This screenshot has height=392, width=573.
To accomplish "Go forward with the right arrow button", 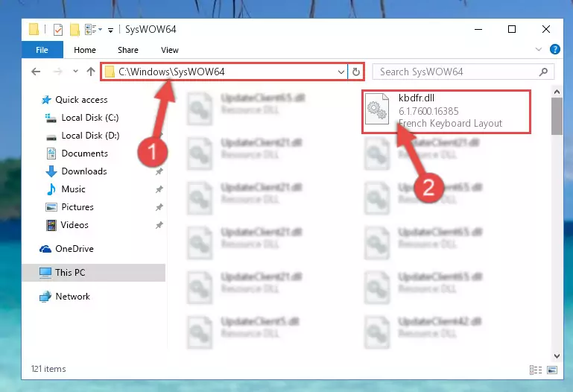I will [x=57, y=72].
